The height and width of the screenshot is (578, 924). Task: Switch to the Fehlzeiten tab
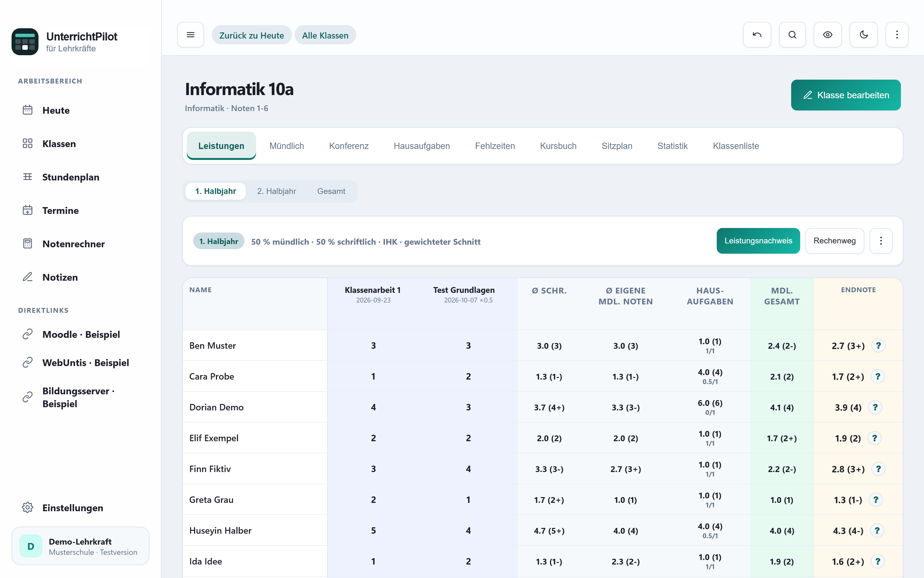pos(495,146)
